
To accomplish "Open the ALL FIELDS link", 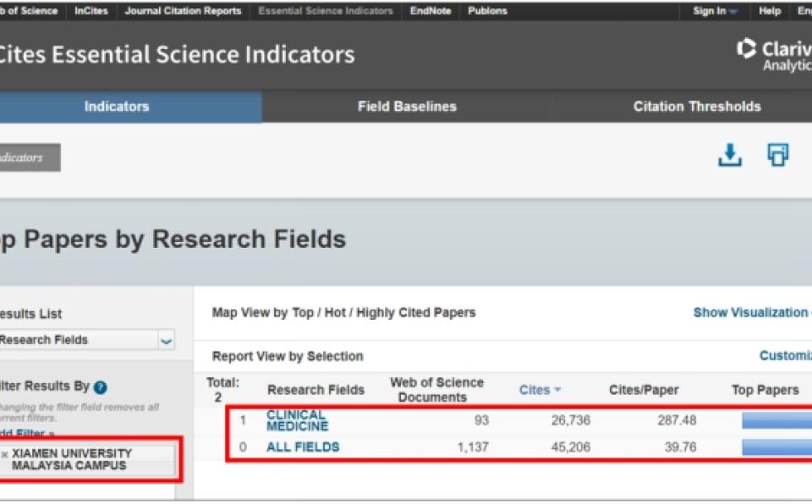I will click(303, 447).
